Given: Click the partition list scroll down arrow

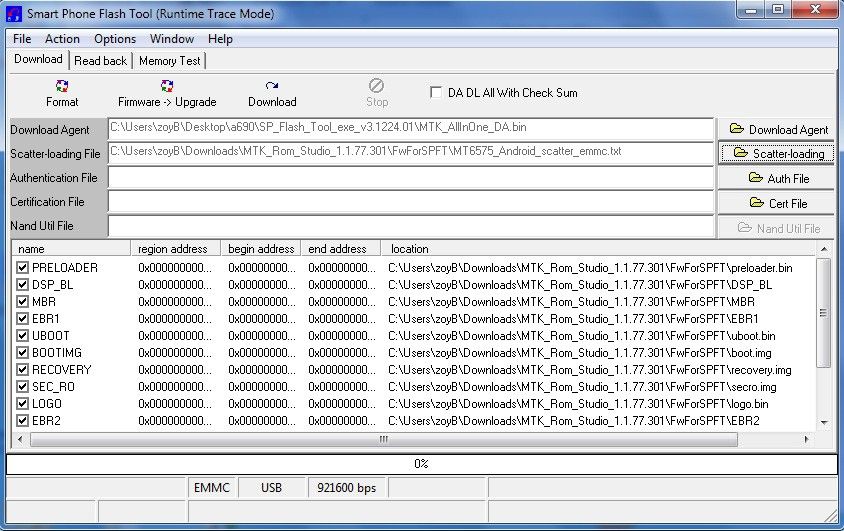Looking at the screenshot, I should 824,423.
